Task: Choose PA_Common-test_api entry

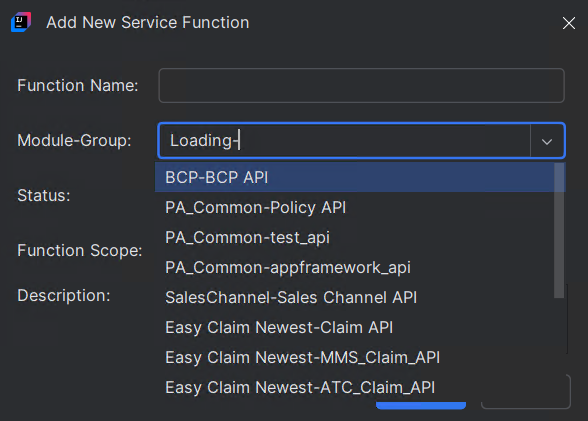Action: point(354,237)
